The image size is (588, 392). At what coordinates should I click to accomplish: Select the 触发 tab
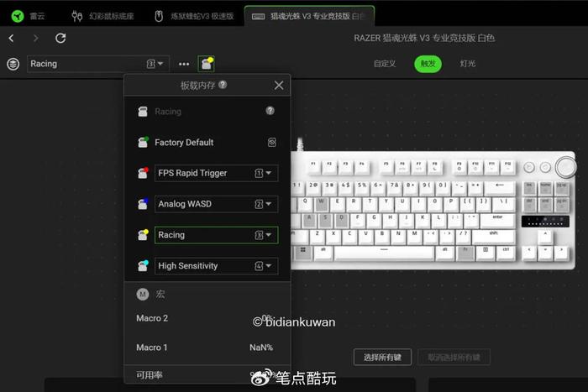428,64
